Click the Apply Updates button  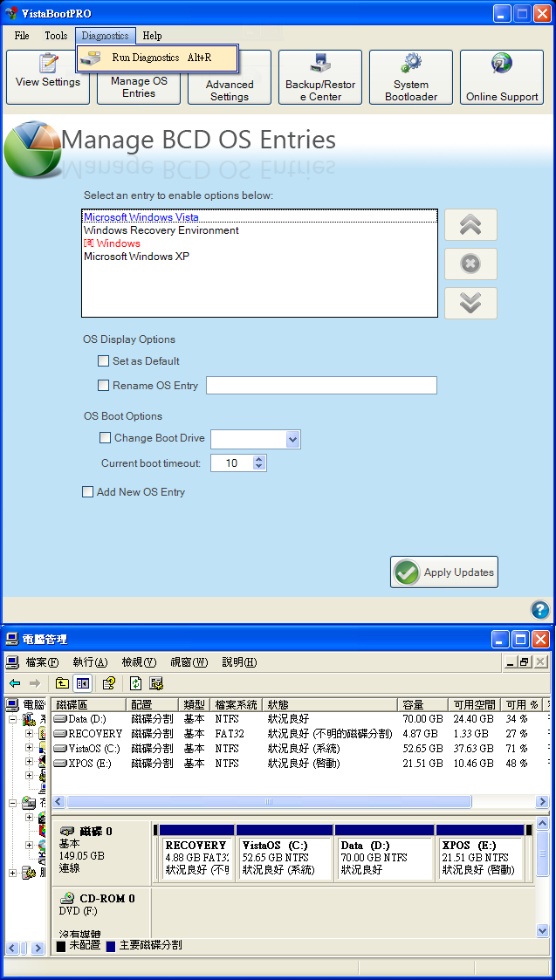pyautogui.click(x=444, y=572)
